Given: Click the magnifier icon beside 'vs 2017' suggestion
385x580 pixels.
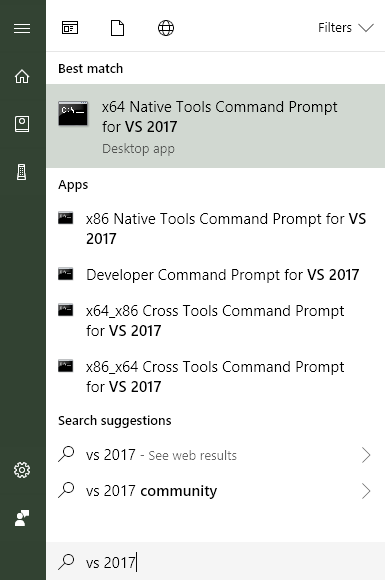Looking at the screenshot, I should click(66, 454).
